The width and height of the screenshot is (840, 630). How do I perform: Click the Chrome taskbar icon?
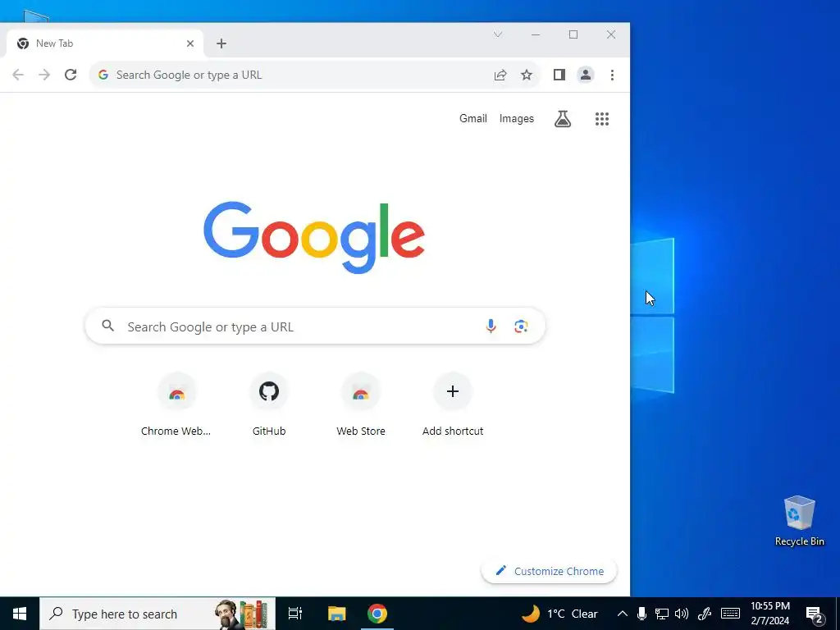coord(377,614)
